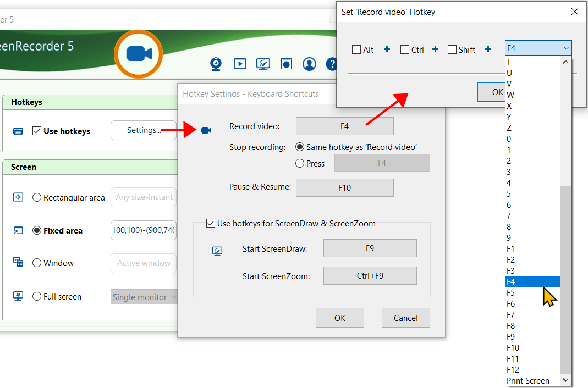Open help via the question mark icon
The width and height of the screenshot is (588, 388).
pos(331,64)
